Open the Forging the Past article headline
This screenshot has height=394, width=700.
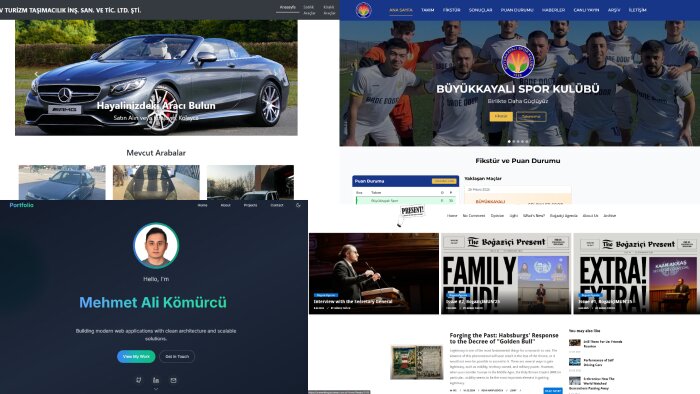point(504,338)
